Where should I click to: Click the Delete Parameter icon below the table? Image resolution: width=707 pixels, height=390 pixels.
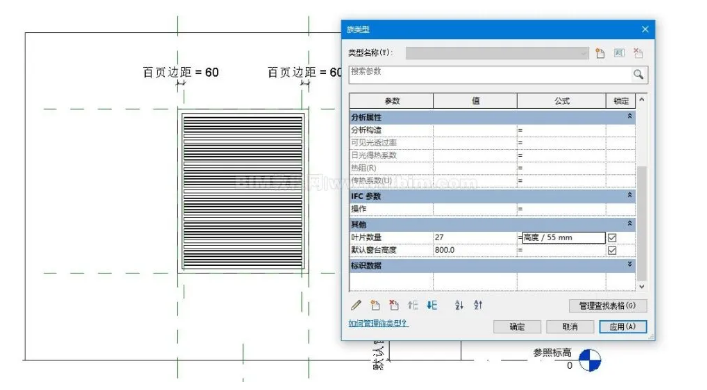(x=394, y=305)
